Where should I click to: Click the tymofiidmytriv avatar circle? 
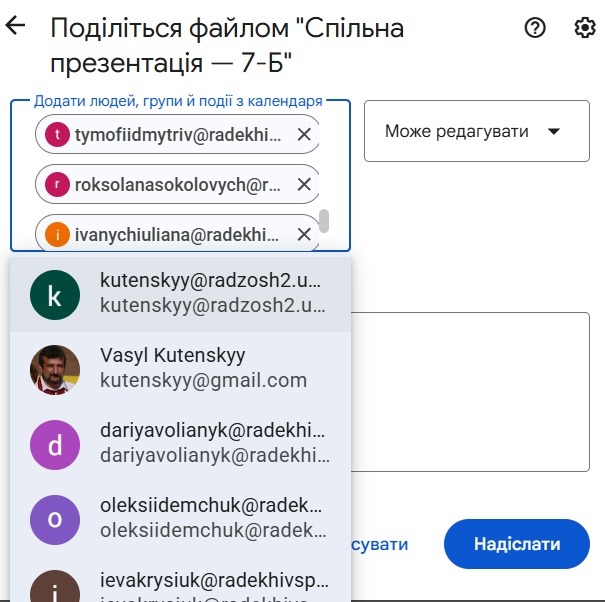(x=57, y=135)
